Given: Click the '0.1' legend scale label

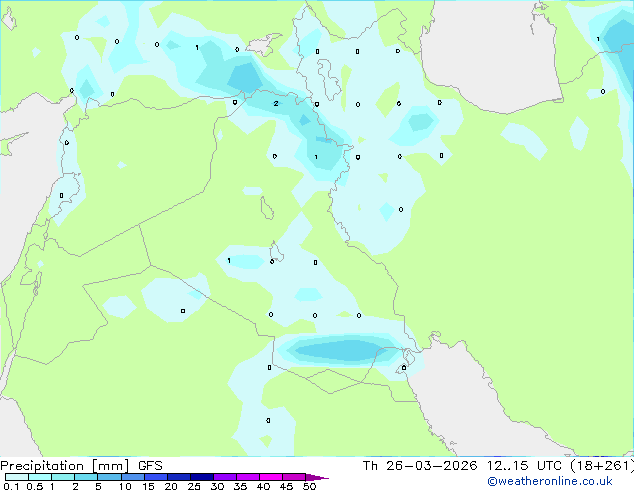Looking at the screenshot, I should point(11,486).
